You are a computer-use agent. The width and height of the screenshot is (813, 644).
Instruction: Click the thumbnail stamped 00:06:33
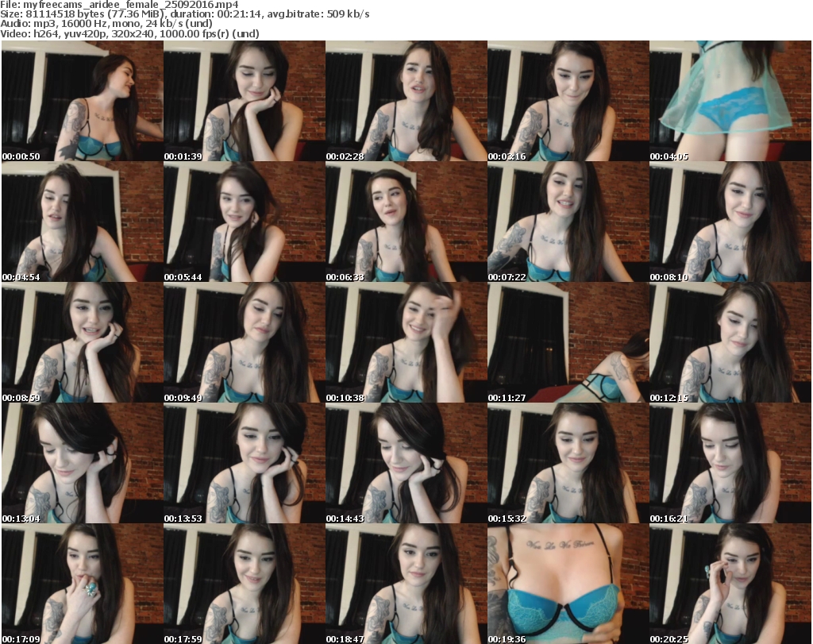point(406,222)
